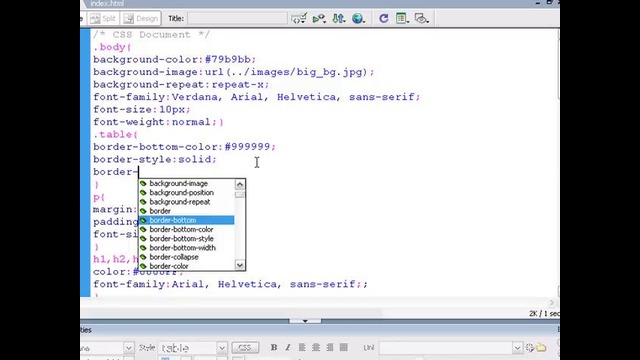This screenshot has width=640, height=360.
Task: Select highlighted border-bottom code hint
Action: click(187, 220)
